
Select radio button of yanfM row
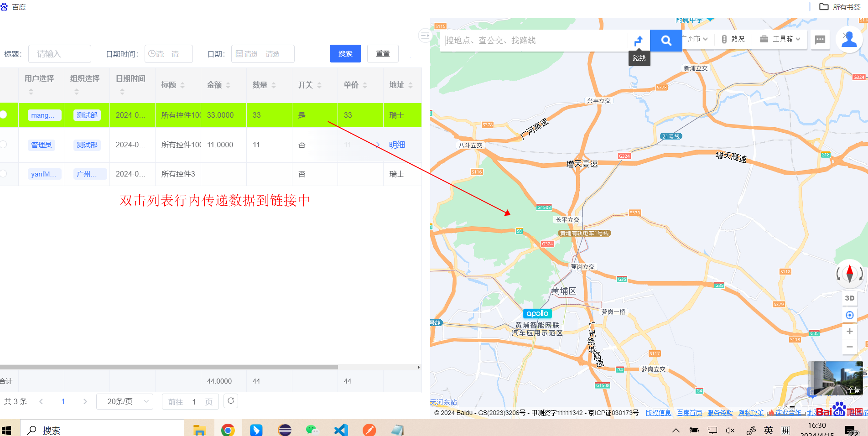[x=4, y=174]
